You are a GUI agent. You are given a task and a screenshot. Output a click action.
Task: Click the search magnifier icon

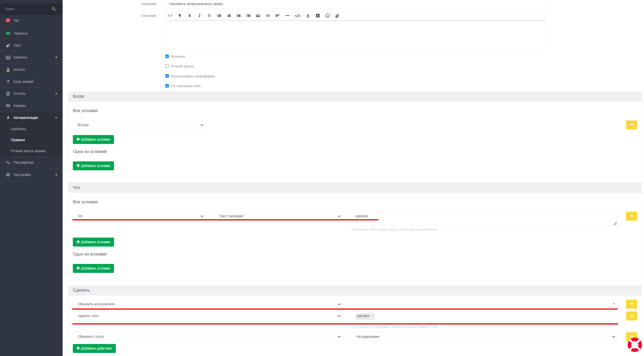54,9
